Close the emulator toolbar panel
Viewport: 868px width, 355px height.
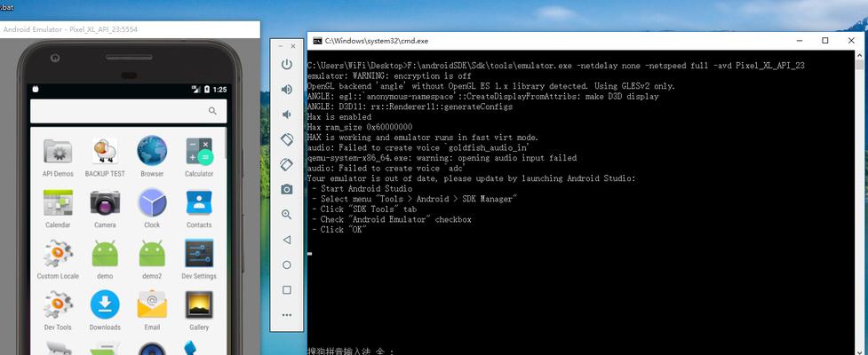click(293, 46)
